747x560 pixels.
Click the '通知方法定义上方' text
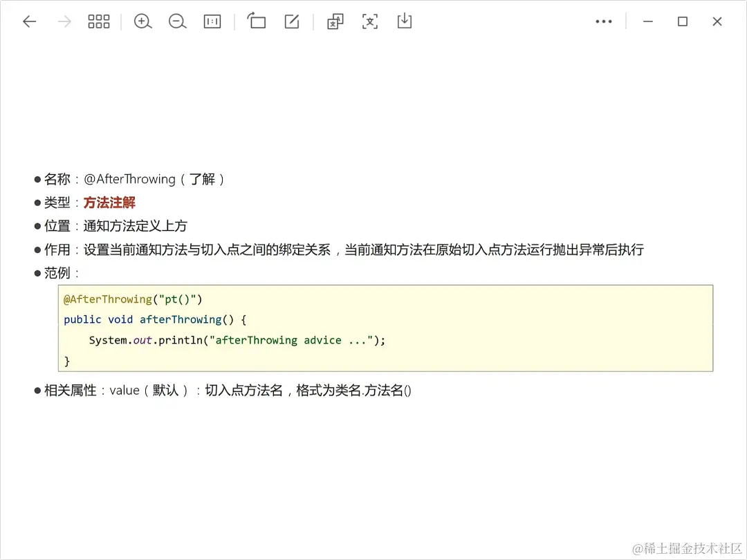[136, 225]
